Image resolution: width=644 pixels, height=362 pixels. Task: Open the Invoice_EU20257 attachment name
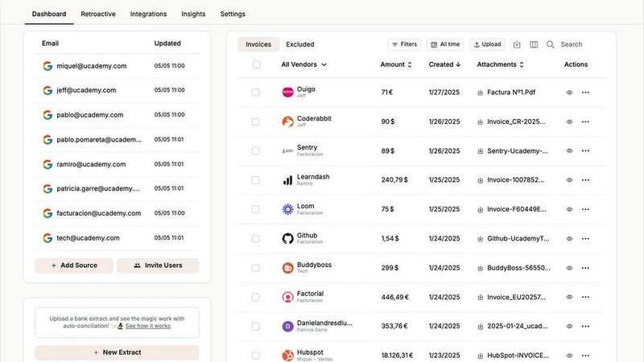[516, 297]
